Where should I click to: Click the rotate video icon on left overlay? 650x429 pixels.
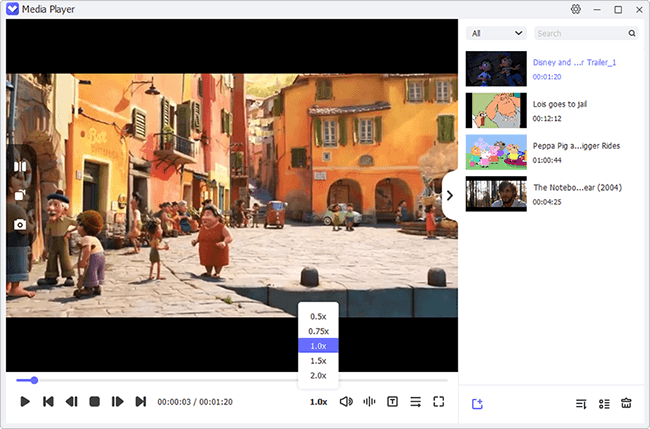click(20, 195)
